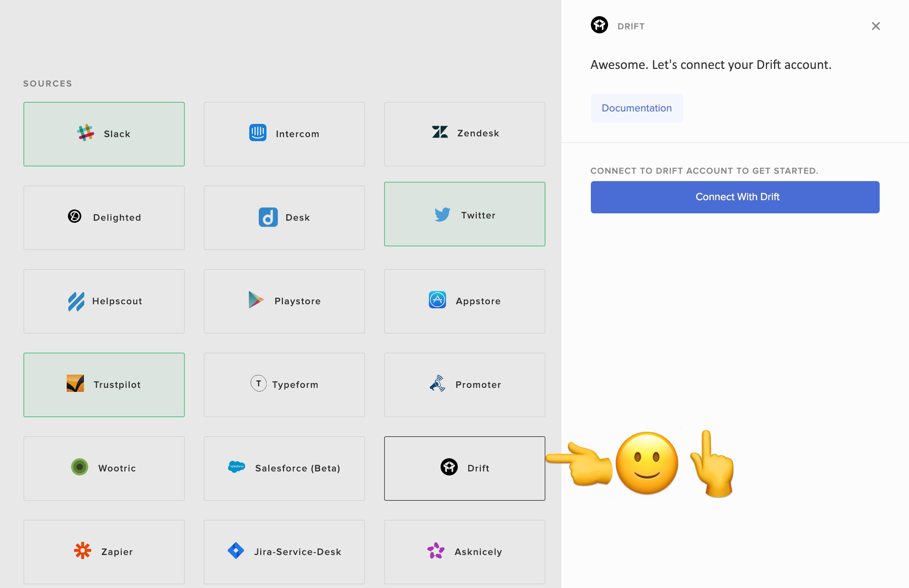Select the Wootric source label
This screenshot has height=588, width=909.
point(117,468)
